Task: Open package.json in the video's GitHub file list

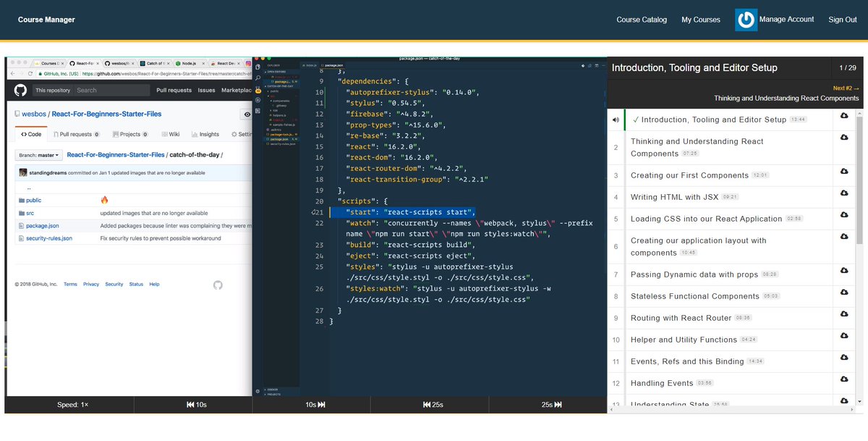Action: (43, 226)
